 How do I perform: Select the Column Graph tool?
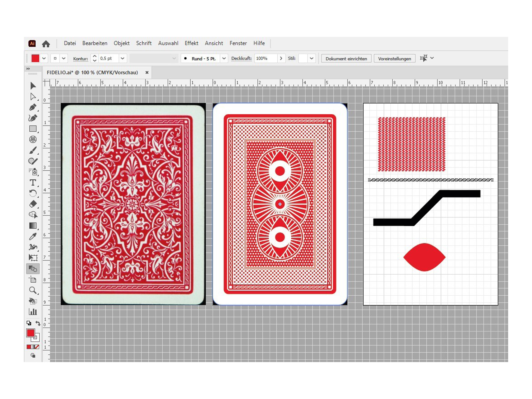[33, 312]
